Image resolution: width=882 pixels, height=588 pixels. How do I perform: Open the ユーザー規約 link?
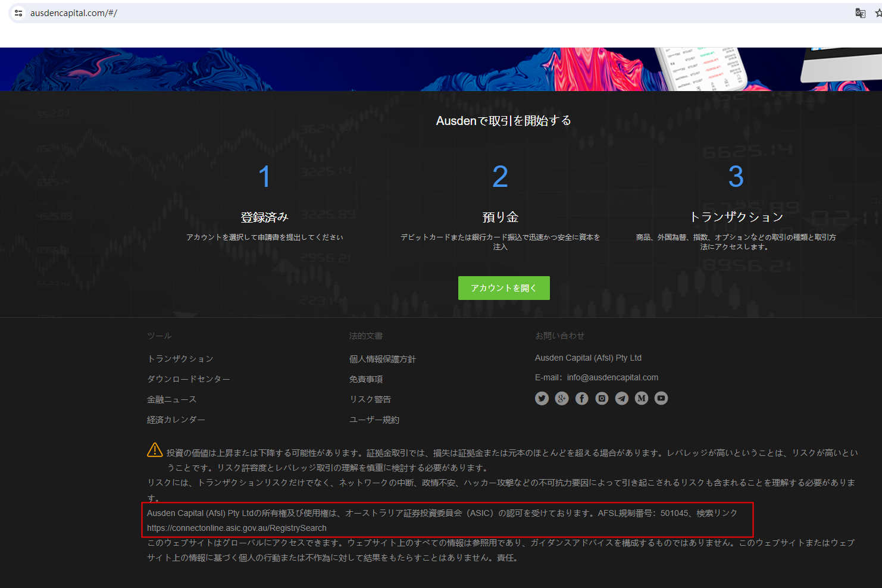[374, 420]
